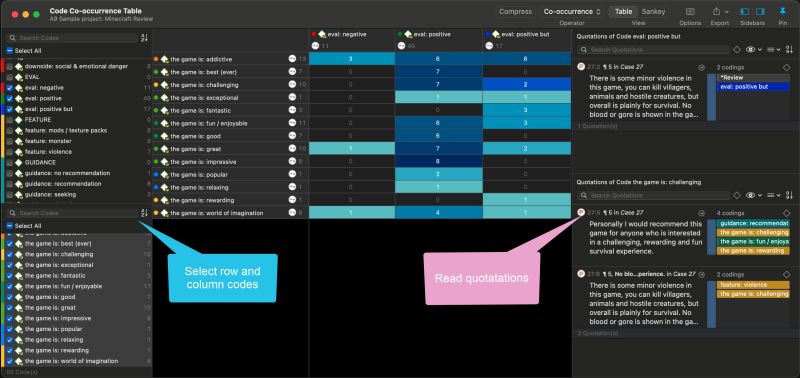Click 'eval: positive but' tag in quotation 27:2
Screen dimensions: 800x378
click(x=753, y=87)
